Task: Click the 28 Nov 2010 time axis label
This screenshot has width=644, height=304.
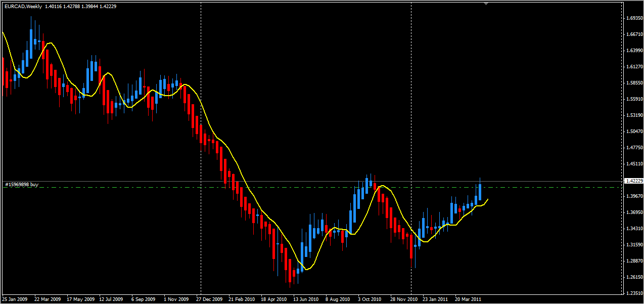Action: [403, 299]
